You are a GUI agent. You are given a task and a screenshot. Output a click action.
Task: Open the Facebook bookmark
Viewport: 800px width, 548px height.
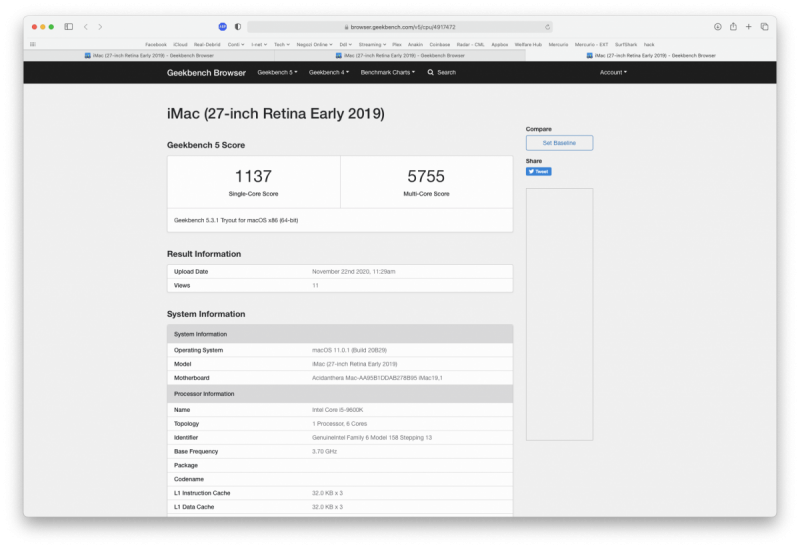pos(156,44)
